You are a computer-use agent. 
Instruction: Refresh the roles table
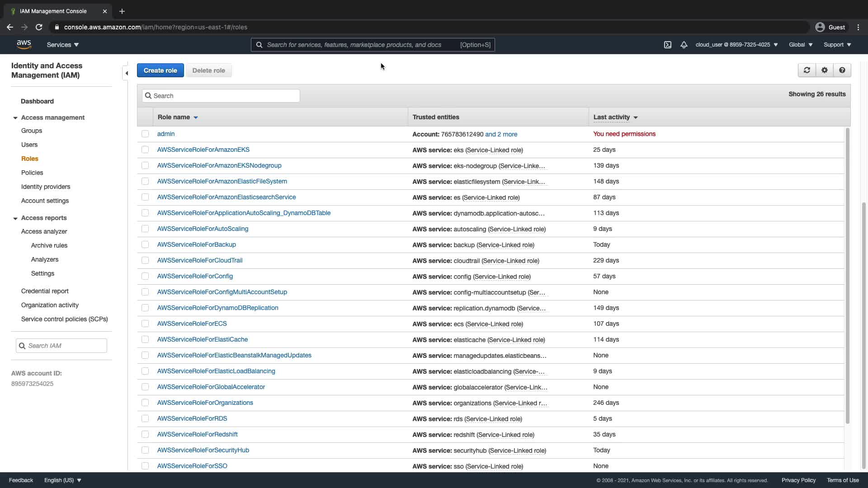[x=807, y=70]
